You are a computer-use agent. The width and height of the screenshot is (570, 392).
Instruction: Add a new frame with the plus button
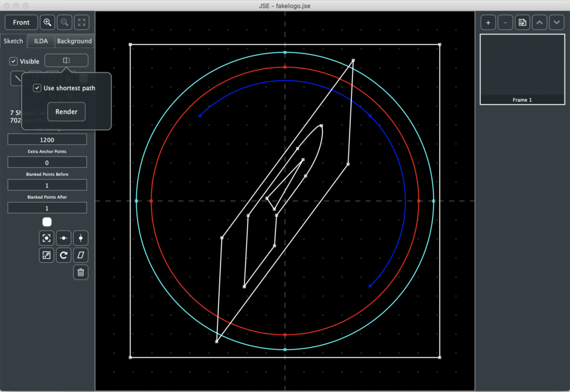pos(488,22)
